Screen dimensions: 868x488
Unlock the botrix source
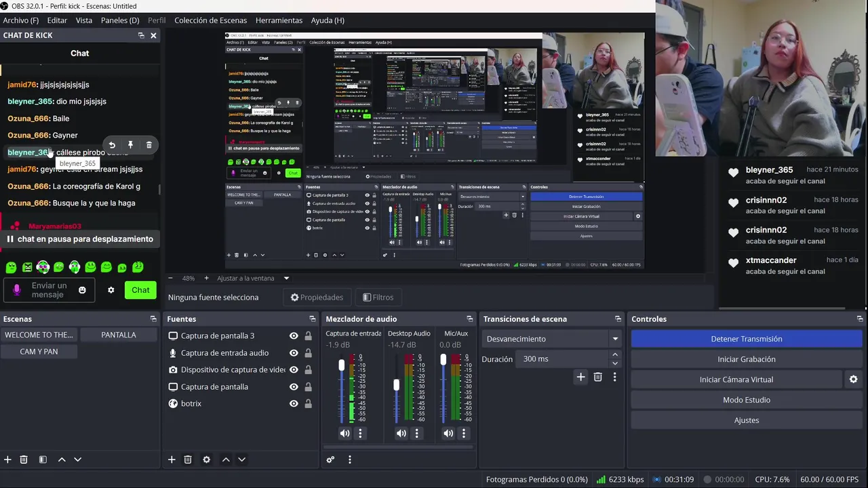(308, 403)
